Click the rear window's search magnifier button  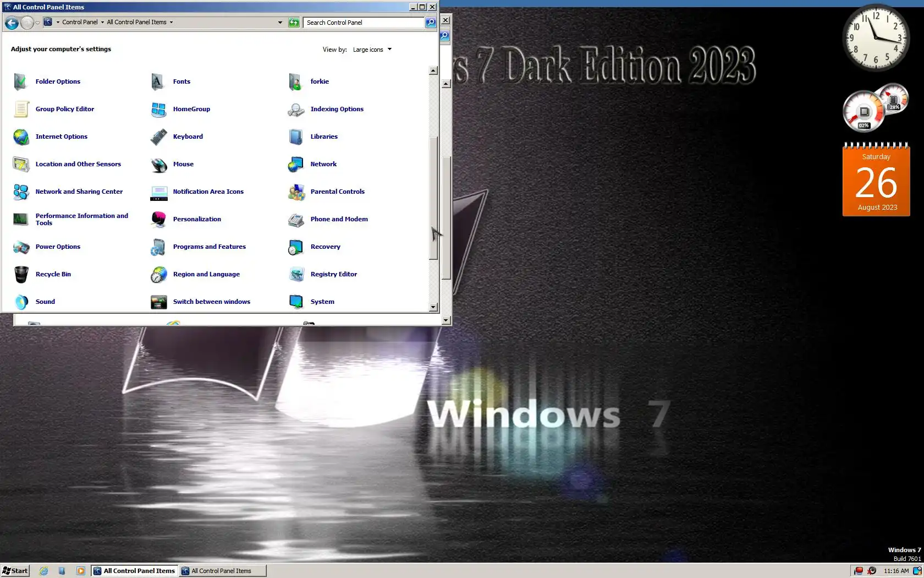(444, 36)
